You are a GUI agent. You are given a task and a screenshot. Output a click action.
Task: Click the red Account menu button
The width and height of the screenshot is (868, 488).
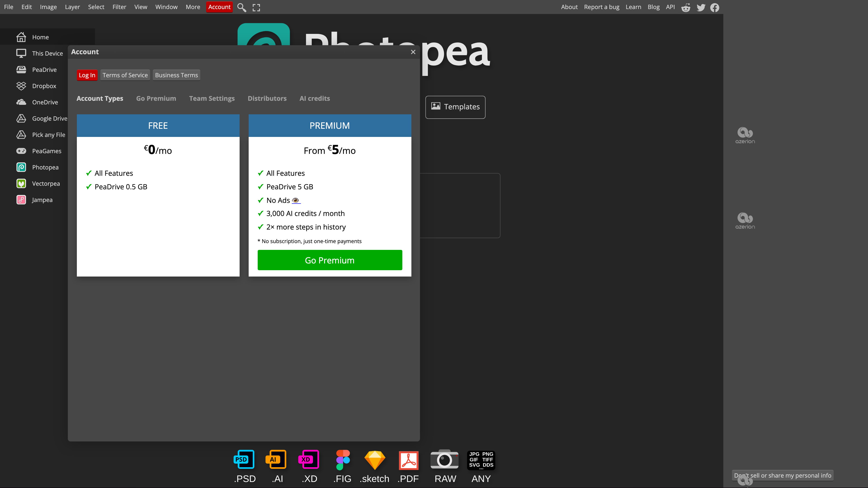(x=219, y=7)
